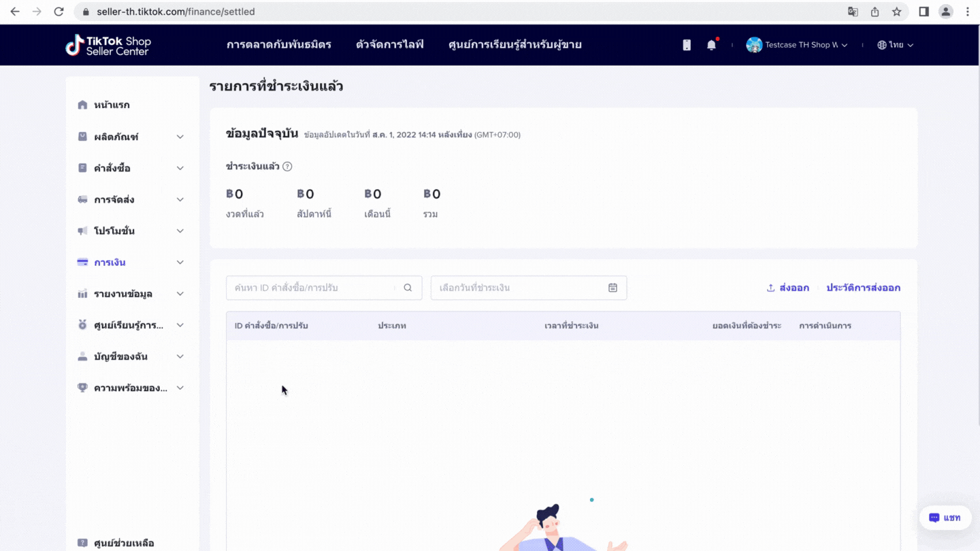Click the รวม total amount label
The height and width of the screenshot is (551, 980).
[431, 214]
